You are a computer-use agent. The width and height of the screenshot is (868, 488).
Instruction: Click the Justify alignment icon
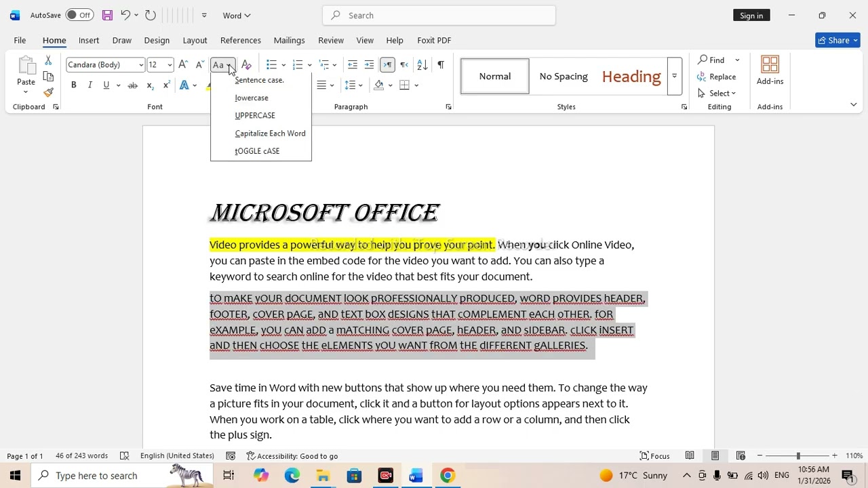pos(321,85)
